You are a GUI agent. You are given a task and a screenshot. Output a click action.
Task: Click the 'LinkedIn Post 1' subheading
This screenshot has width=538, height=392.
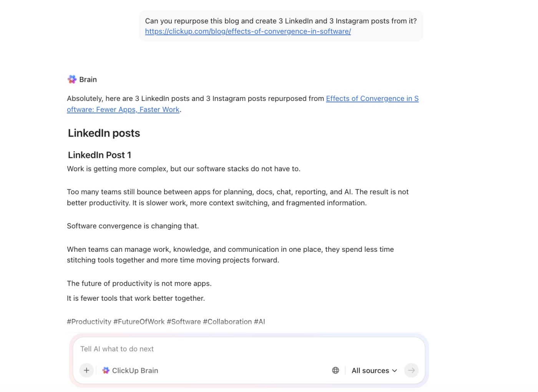coord(100,155)
